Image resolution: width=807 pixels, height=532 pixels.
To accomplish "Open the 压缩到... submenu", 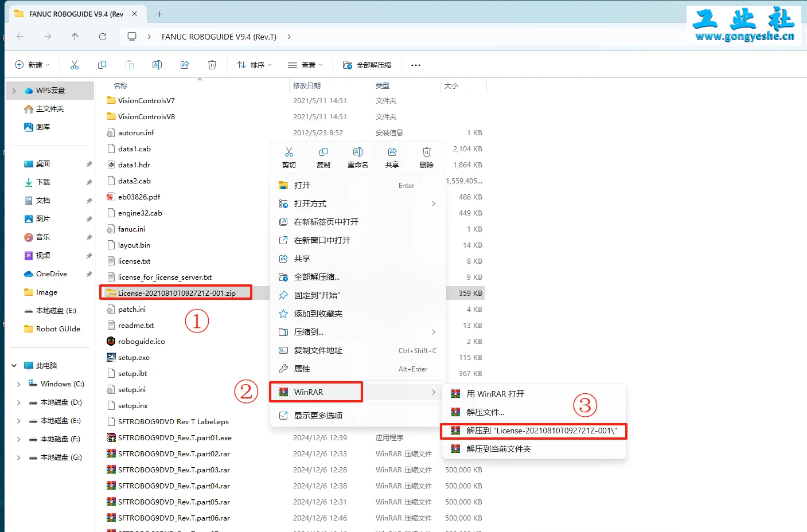I will pyautogui.click(x=358, y=332).
